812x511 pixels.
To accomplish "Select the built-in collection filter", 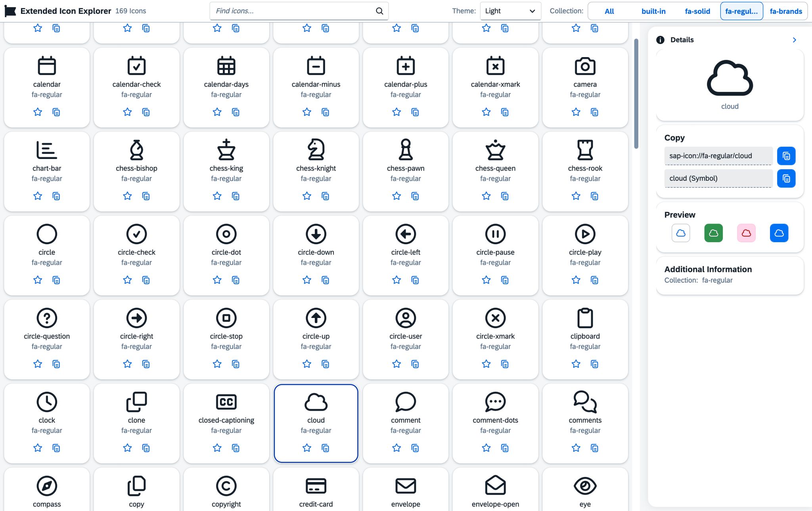I will coord(653,11).
